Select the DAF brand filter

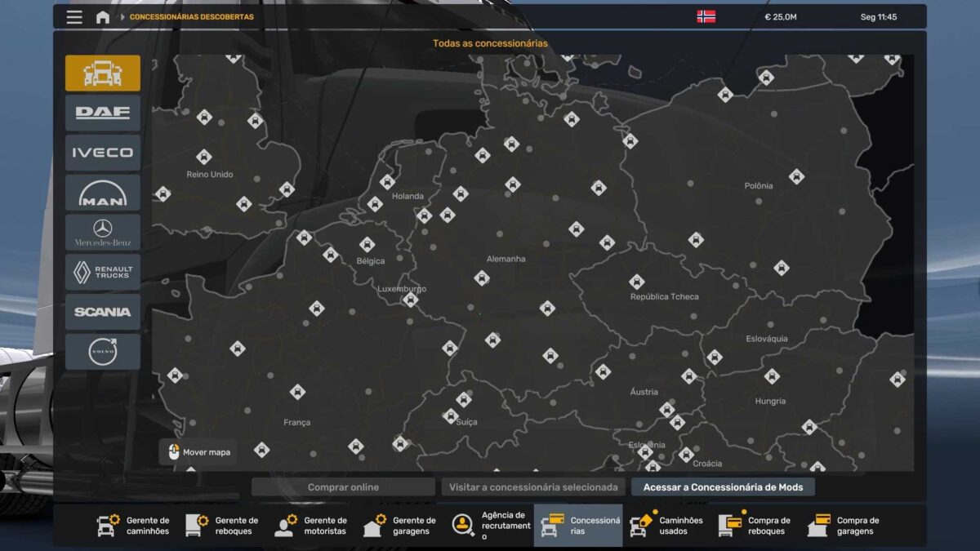point(102,113)
